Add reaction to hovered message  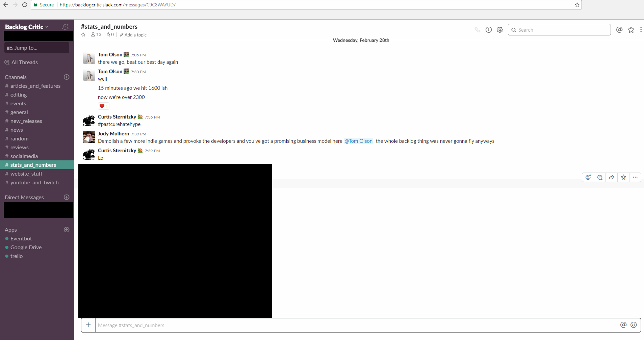coord(588,177)
